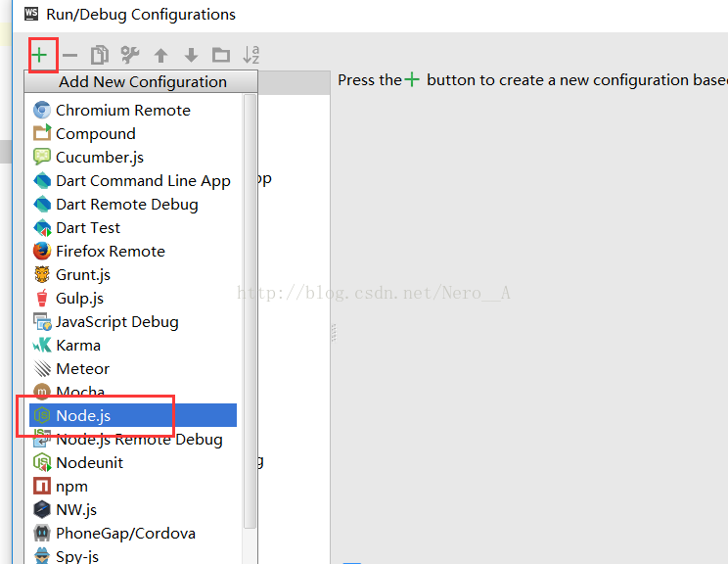Screen dimensions: 728x564
Task: Click the Dart Test icon
Action: click(x=42, y=227)
